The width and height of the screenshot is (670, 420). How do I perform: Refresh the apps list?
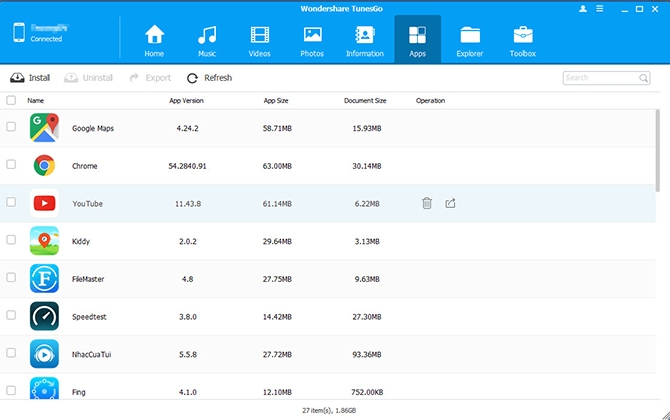209,78
